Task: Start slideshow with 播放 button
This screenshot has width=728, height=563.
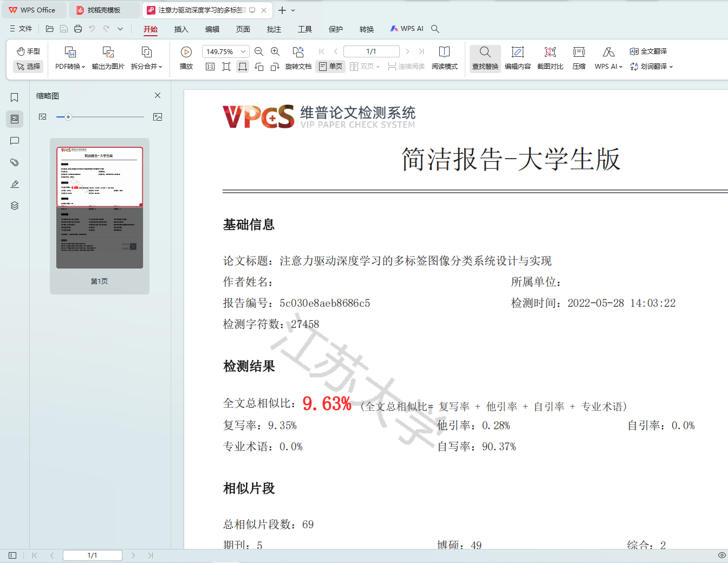Action: [x=186, y=58]
